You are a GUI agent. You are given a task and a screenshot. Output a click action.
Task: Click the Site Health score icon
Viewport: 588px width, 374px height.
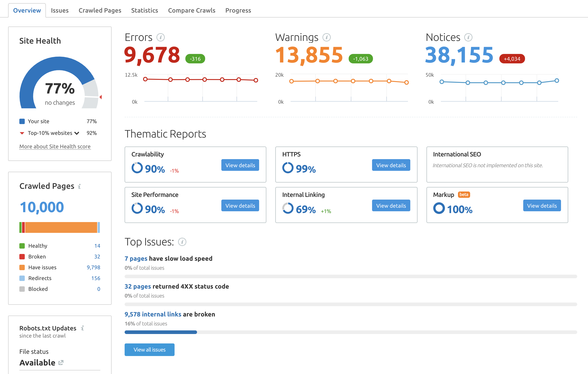coord(60,84)
